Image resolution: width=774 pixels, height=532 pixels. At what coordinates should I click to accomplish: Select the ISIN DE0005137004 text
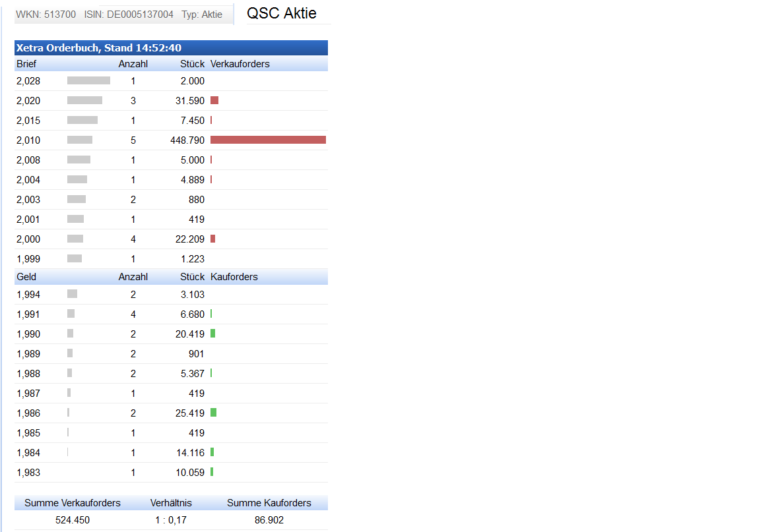[x=129, y=14]
